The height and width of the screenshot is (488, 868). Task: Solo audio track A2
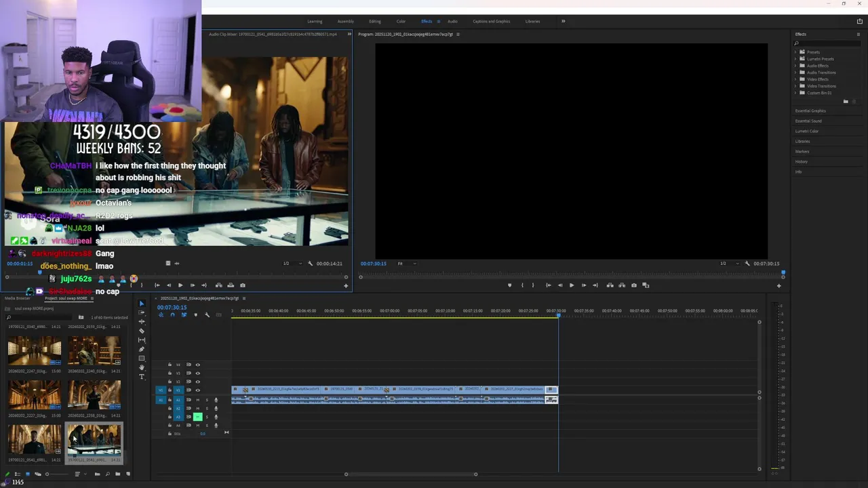[207, 408]
